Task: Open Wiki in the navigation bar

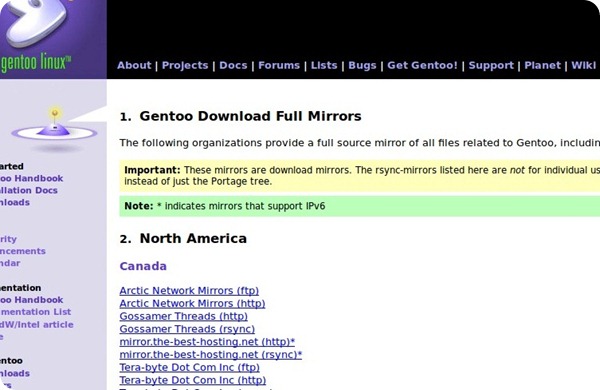Action: coord(584,65)
